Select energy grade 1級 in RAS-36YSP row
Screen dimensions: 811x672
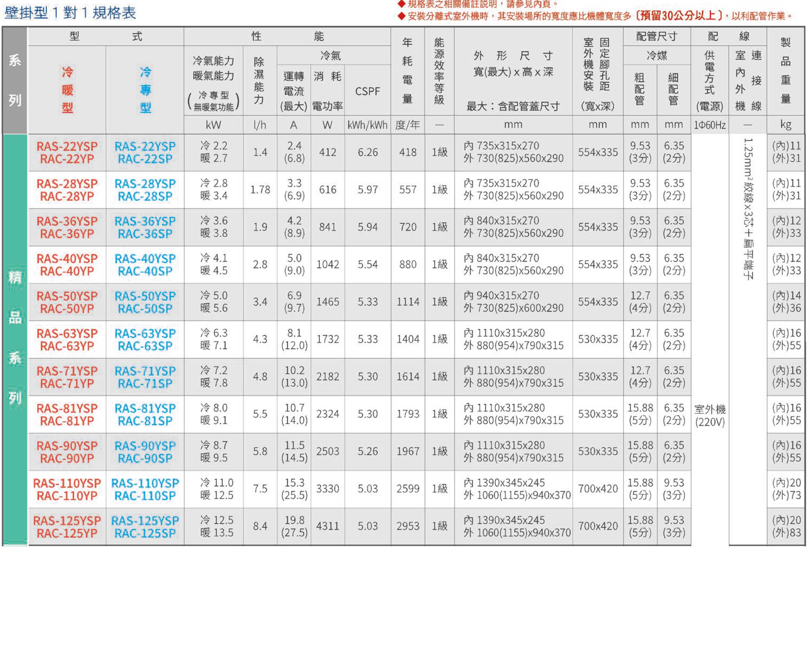(x=440, y=227)
